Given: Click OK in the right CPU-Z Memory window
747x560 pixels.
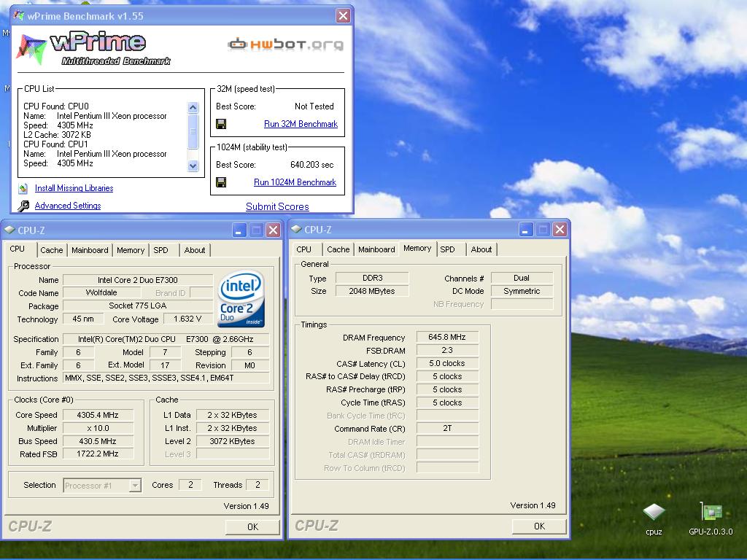Looking at the screenshot, I should tap(539, 526).
